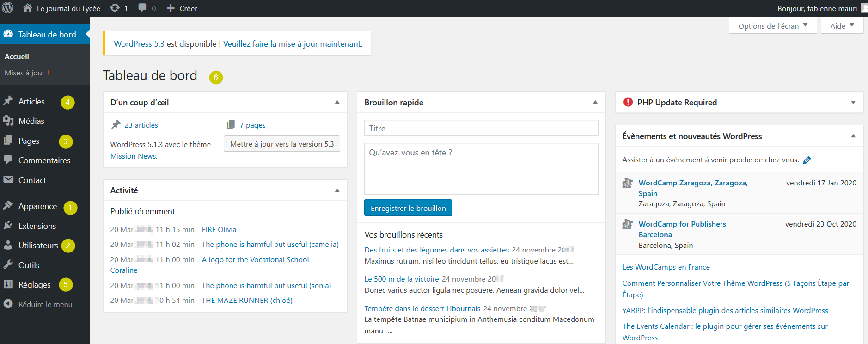This screenshot has width=868, height=344.
Task: Open Les WordCamps en France link
Action: point(666,267)
